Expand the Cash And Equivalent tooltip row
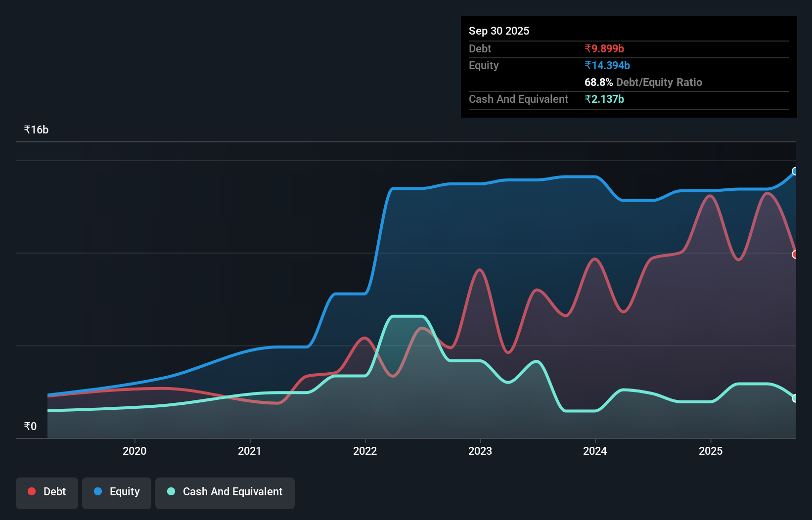Screen dimensions: 812x520 [518, 99]
